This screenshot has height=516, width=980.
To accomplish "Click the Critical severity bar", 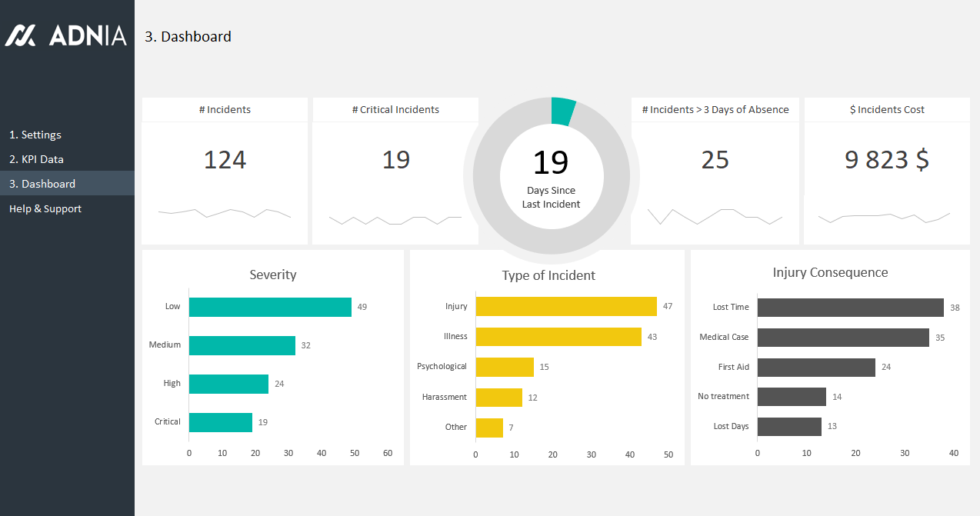I will (x=221, y=422).
